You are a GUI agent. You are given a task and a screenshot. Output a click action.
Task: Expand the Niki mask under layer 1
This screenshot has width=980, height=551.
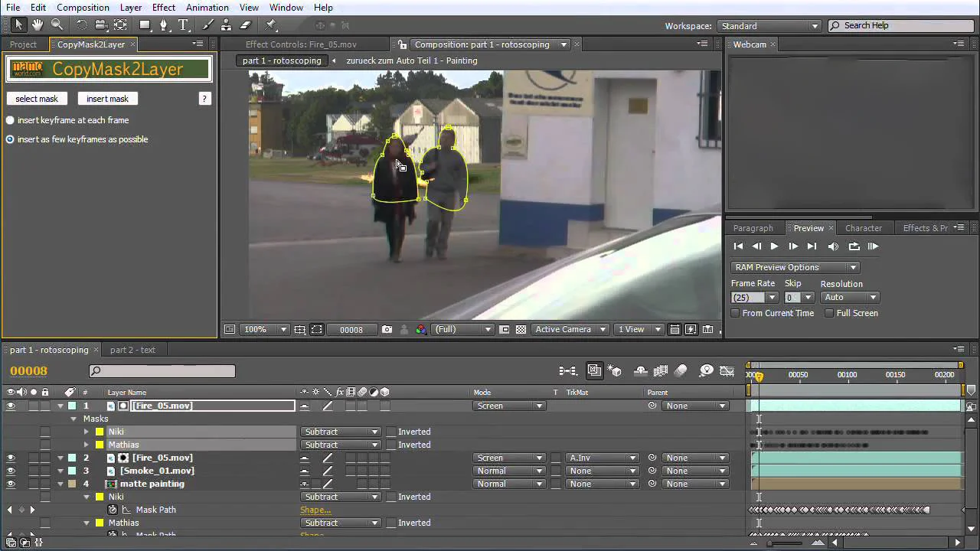[x=87, y=432]
